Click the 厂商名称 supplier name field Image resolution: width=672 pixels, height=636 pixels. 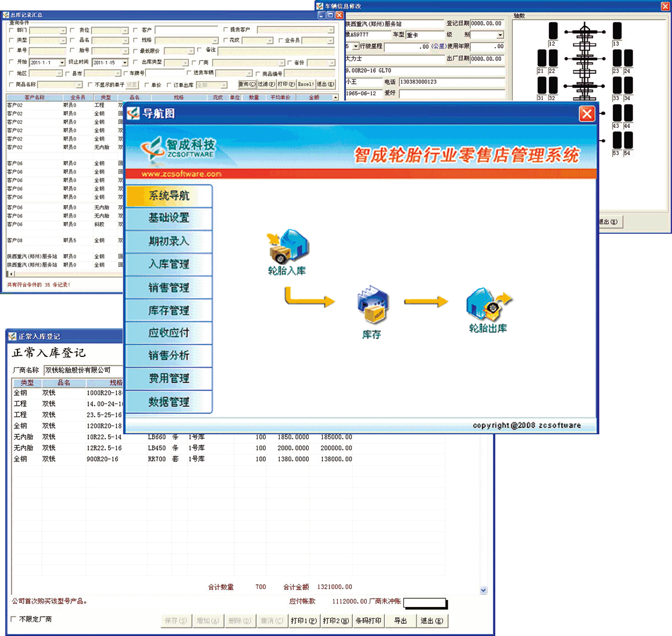coord(83,370)
